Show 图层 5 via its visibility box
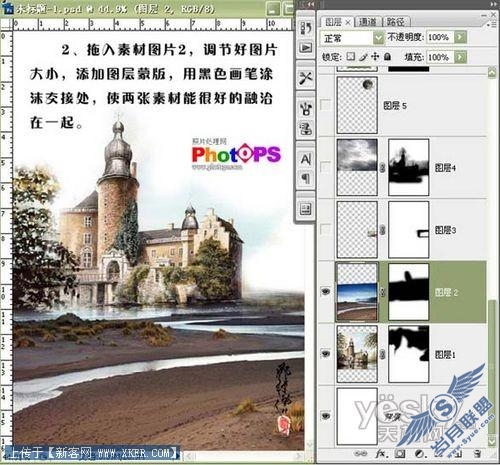The width and height of the screenshot is (500, 465). pos(325,105)
